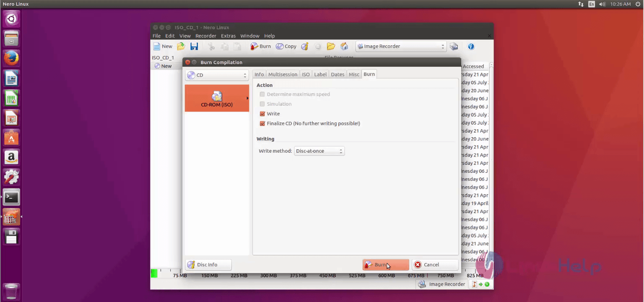Open Files manager from the launcher
The height and width of the screenshot is (302, 644).
pyautogui.click(x=11, y=38)
